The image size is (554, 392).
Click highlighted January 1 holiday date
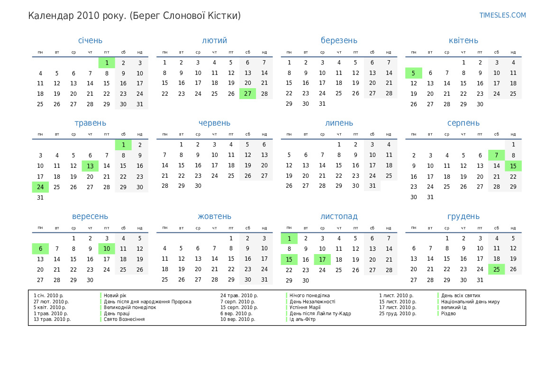point(107,63)
